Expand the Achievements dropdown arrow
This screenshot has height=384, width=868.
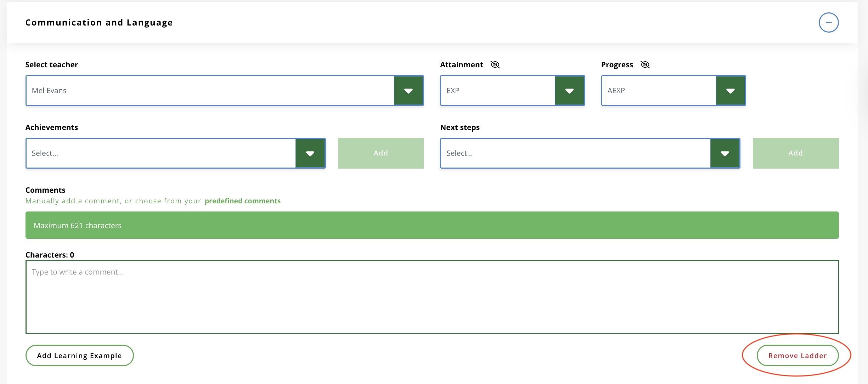tap(310, 153)
